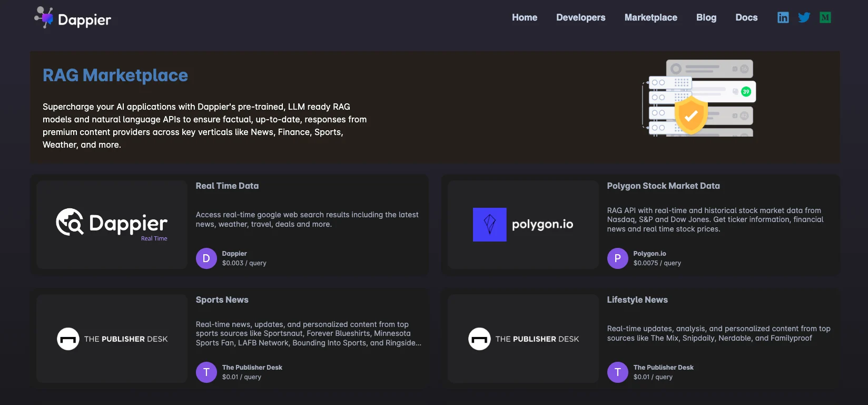This screenshot has width=868, height=405.
Task: Click the polygon.io card thumbnail
Action: click(x=523, y=225)
